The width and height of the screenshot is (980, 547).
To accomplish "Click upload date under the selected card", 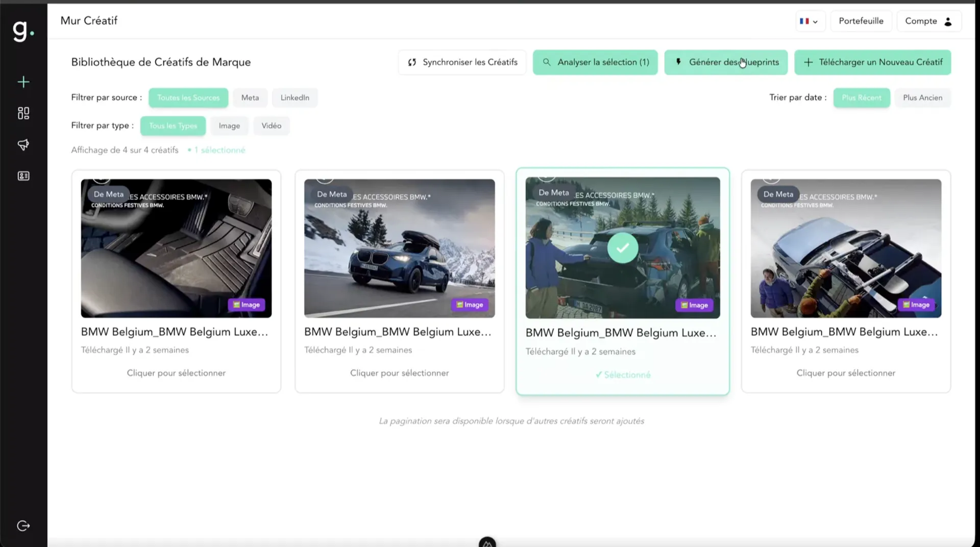I will [x=581, y=352].
